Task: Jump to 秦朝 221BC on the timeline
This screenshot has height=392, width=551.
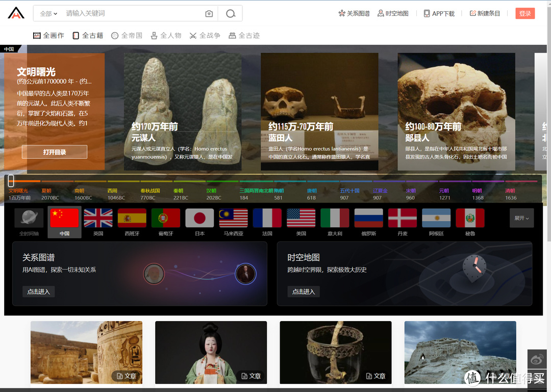Action: [181, 194]
